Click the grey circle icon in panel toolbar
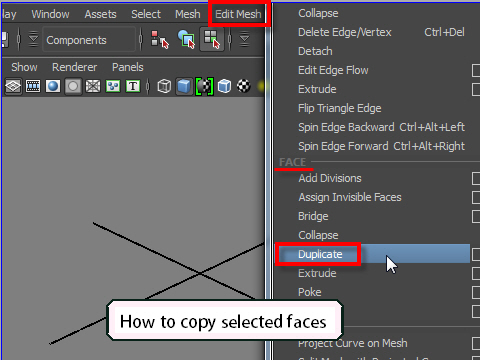 point(73,86)
